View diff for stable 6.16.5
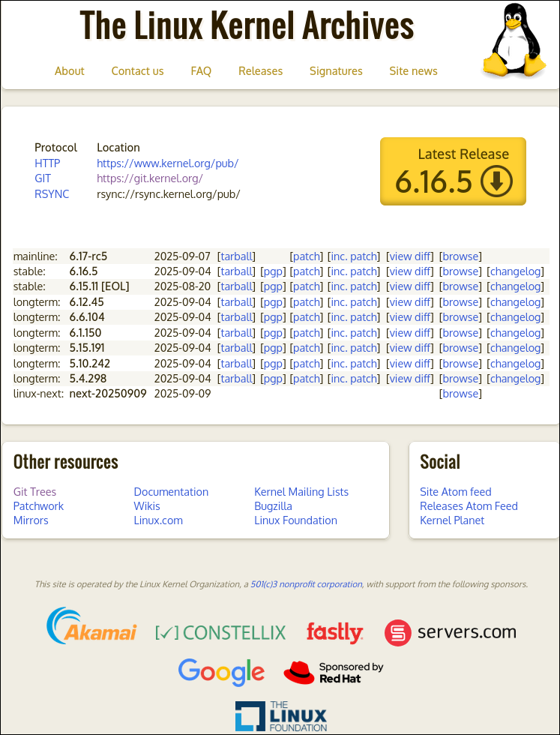 click(409, 271)
